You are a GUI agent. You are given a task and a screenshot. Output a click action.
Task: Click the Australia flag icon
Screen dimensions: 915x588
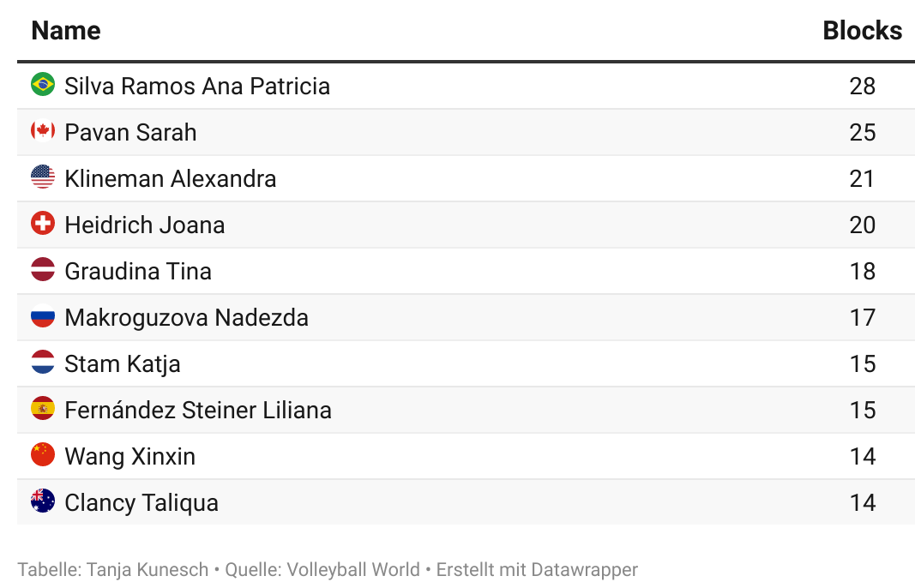(x=43, y=501)
